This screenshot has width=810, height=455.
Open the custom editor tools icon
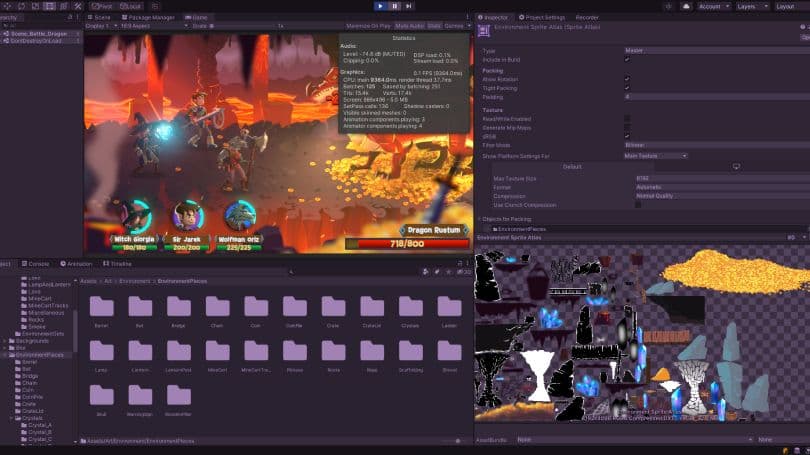click(x=77, y=6)
